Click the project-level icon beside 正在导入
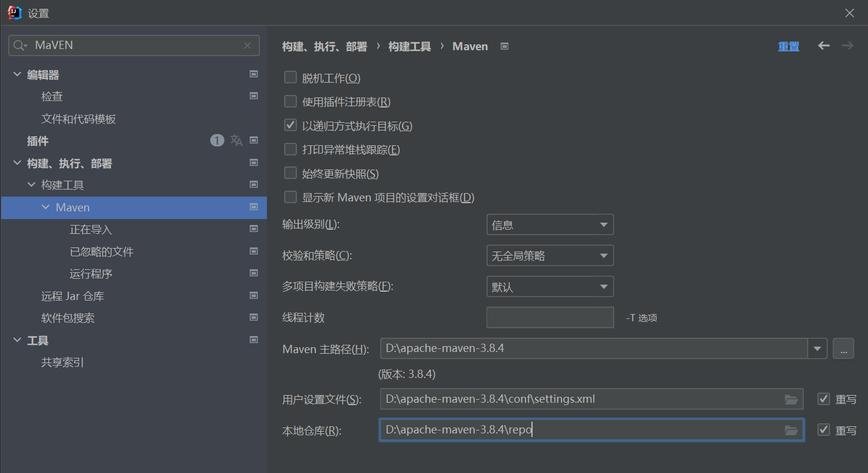Screen dimensions: 868x473 (254, 229)
